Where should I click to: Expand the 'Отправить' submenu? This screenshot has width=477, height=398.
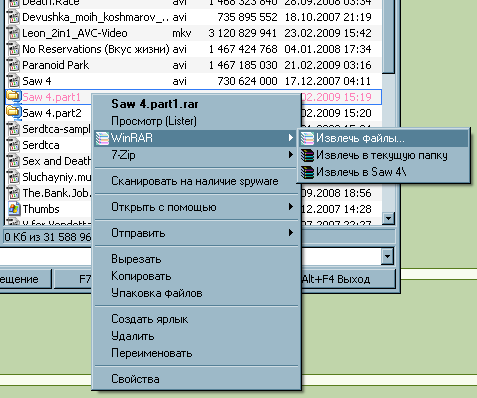[195, 233]
